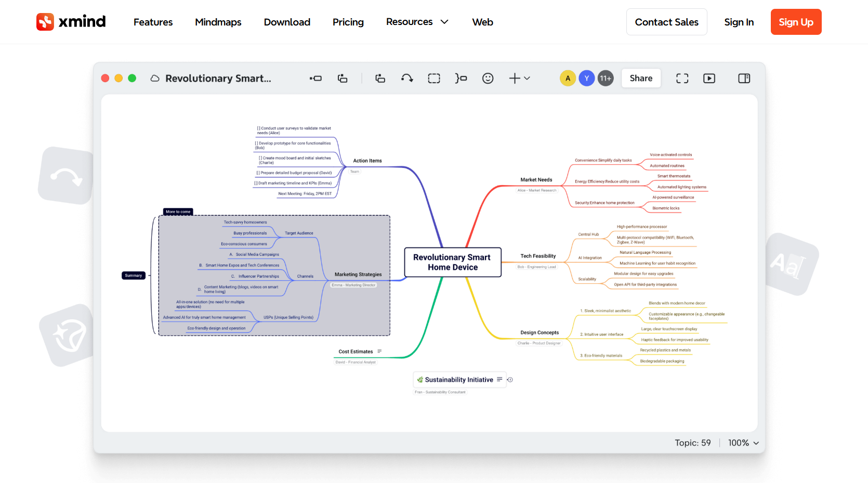Open the Pricing page
The width and height of the screenshot is (868, 483).
point(348,22)
